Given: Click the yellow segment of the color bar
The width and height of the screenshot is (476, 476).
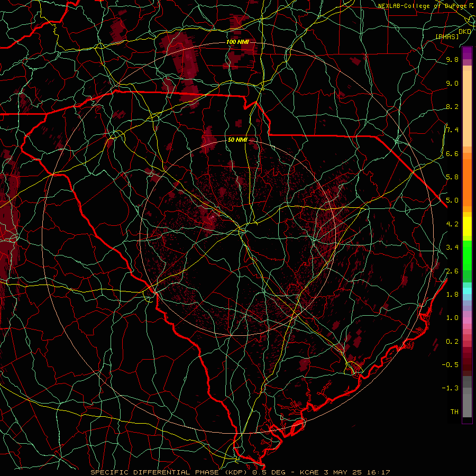Looking at the screenshot, I should (467, 226).
